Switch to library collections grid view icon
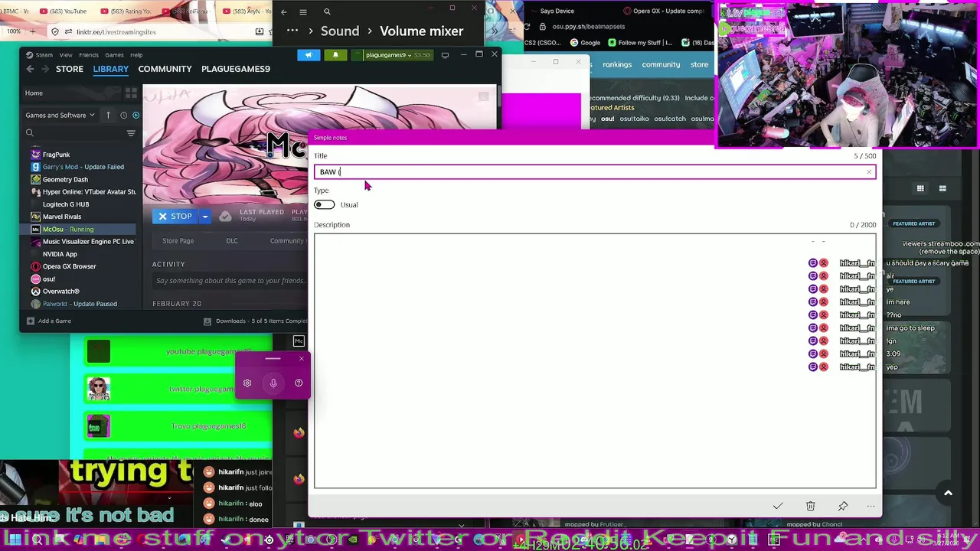980x551 pixels. (131, 93)
